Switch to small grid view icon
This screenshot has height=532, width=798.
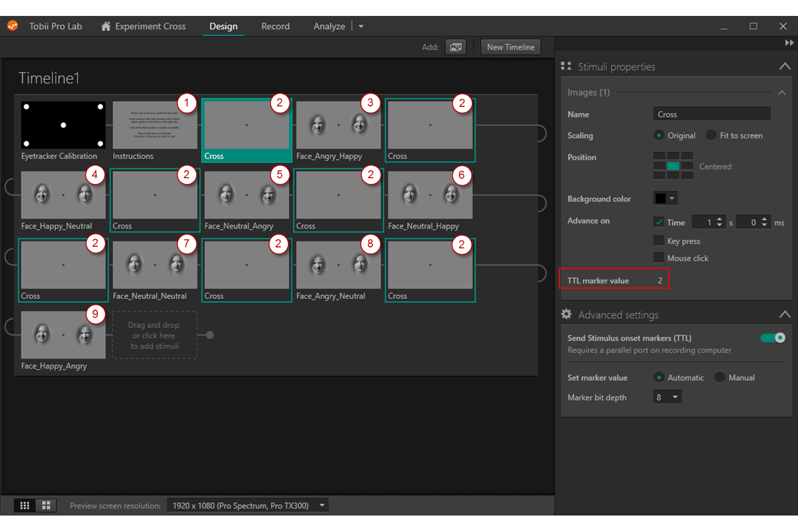coord(24,505)
